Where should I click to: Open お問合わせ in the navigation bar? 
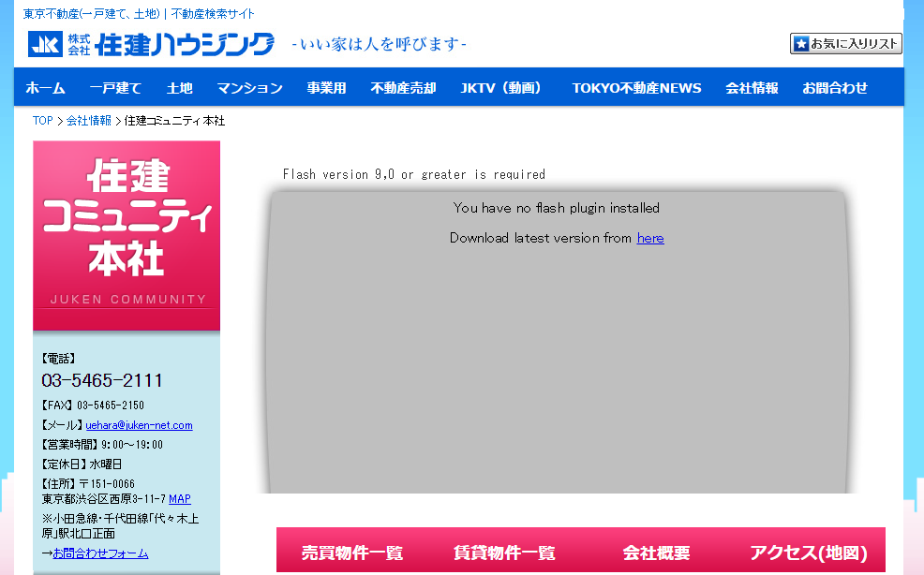coord(834,88)
